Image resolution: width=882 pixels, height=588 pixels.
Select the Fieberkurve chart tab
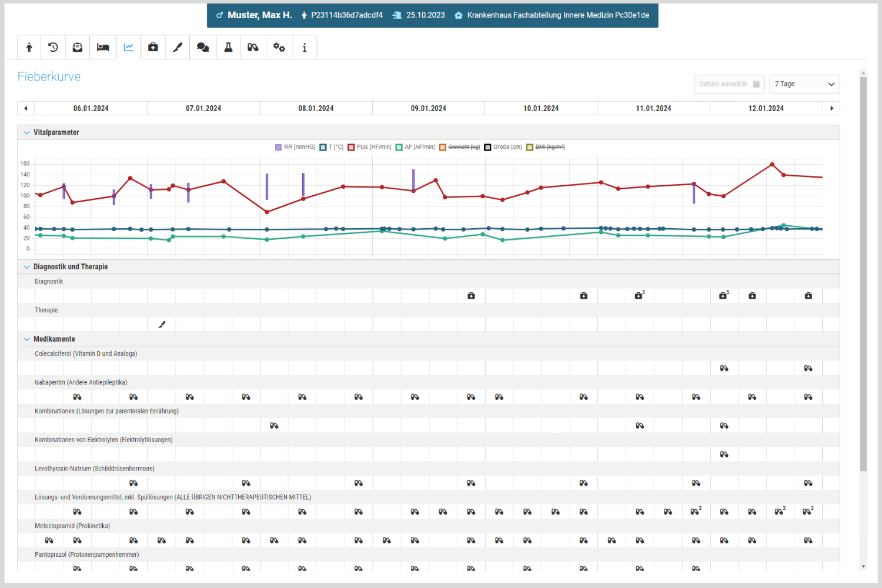point(128,48)
